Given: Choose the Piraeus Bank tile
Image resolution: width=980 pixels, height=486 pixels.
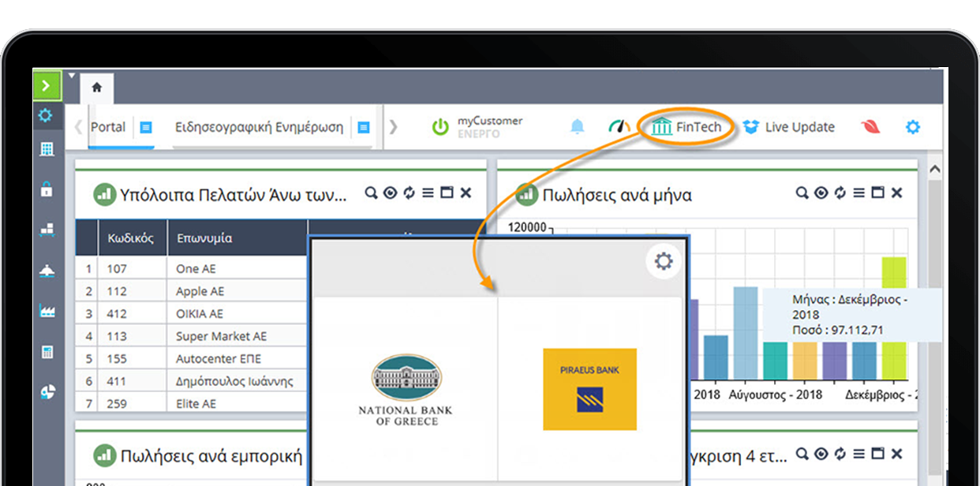Looking at the screenshot, I should (x=589, y=389).
